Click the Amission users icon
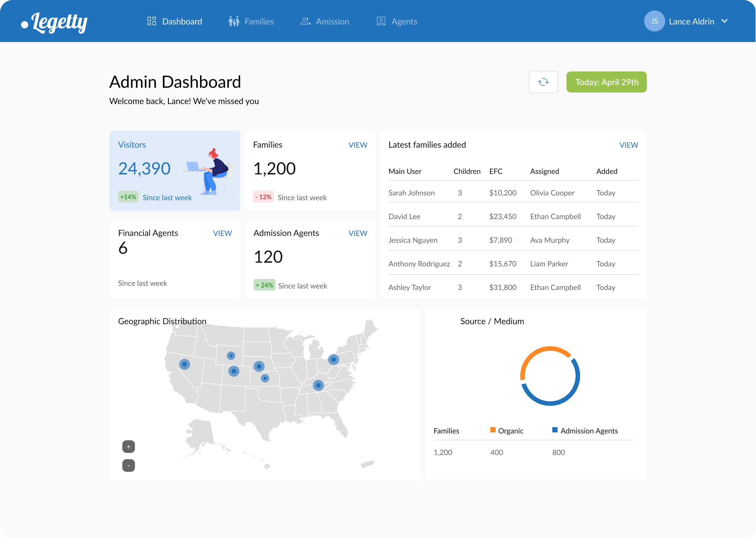756x538 pixels. 305,21
